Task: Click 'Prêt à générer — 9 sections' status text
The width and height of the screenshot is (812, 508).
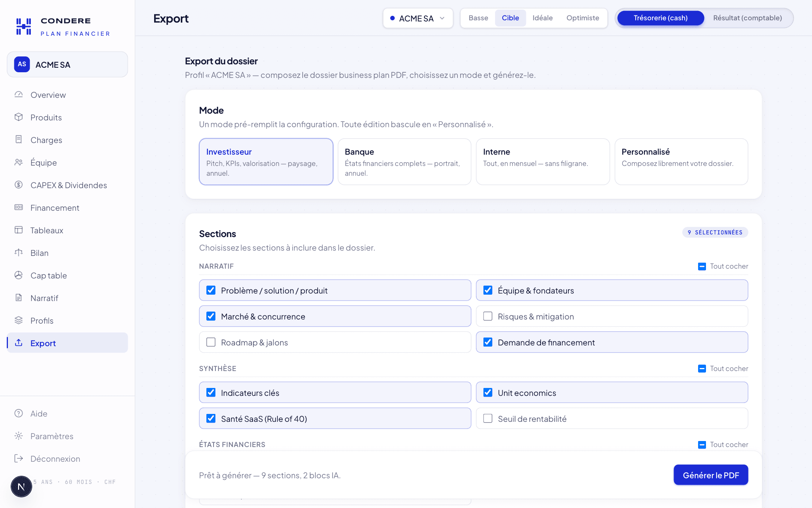Action: click(270, 475)
